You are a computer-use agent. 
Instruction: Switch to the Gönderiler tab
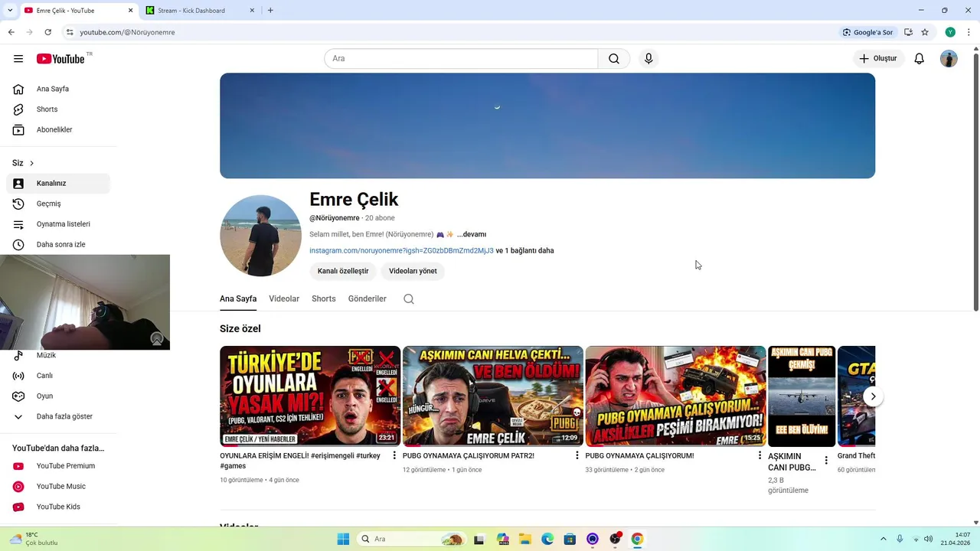pyautogui.click(x=367, y=298)
